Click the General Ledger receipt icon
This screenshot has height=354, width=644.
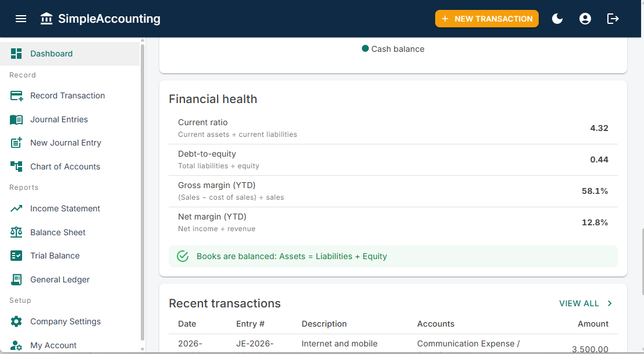(16, 279)
